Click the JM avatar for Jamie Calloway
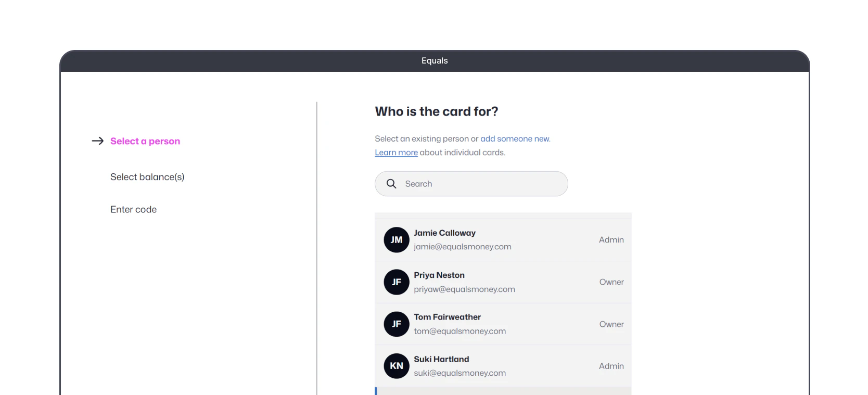This screenshot has width=868, height=395. (397, 240)
